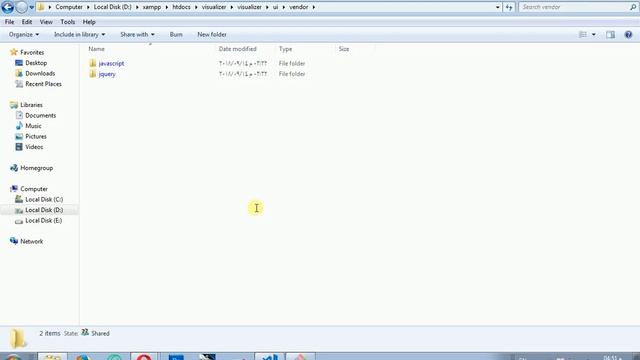Click the Burn button
640x360 pixels.
coord(176,35)
